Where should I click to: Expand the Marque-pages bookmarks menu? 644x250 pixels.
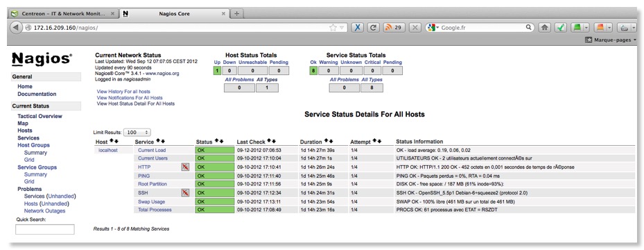(x=611, y=40)
